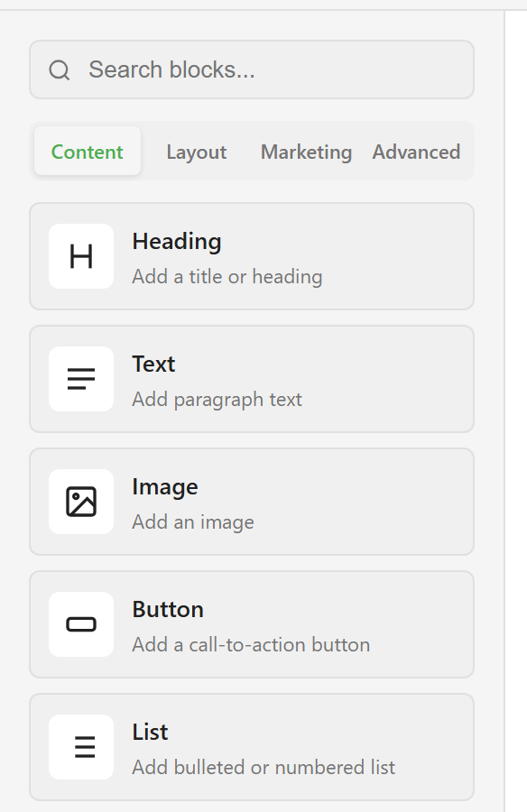Click the Heading block H icon
Image resolution: width=527 pixels, height=812 pixels.
tap(81, 256)
